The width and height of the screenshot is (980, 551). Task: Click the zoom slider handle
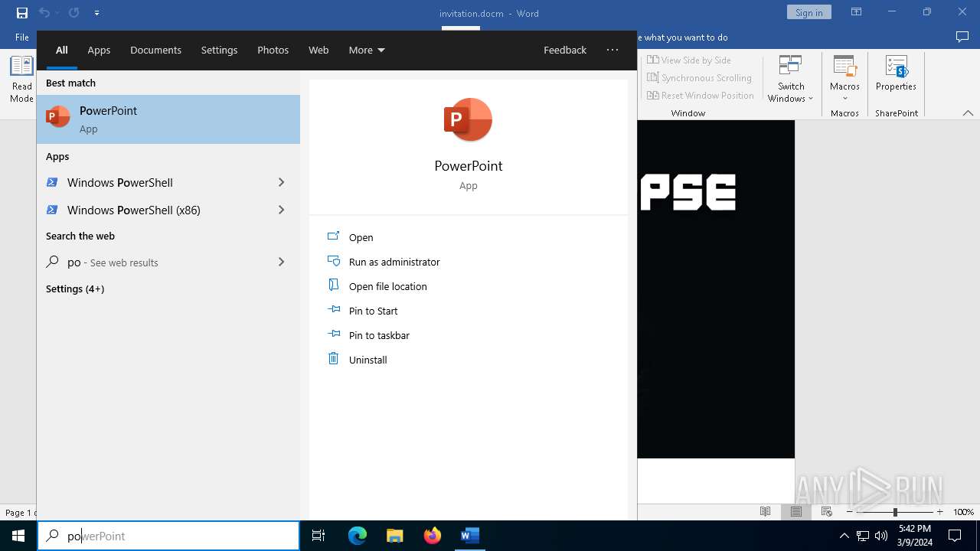895,512
